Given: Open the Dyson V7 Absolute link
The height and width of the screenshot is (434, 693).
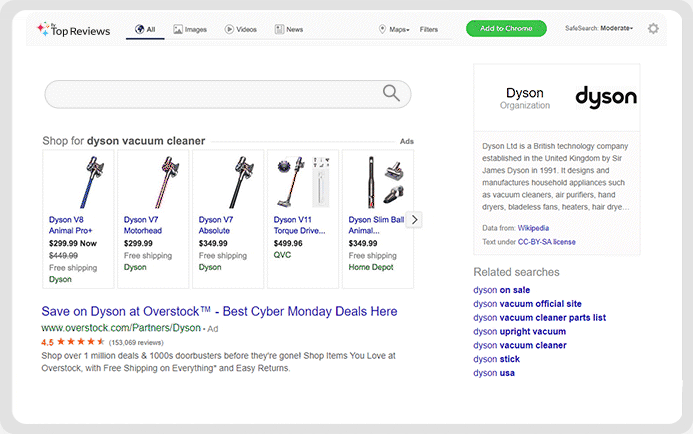Looking at the screenshot, I should pos(216,225).
